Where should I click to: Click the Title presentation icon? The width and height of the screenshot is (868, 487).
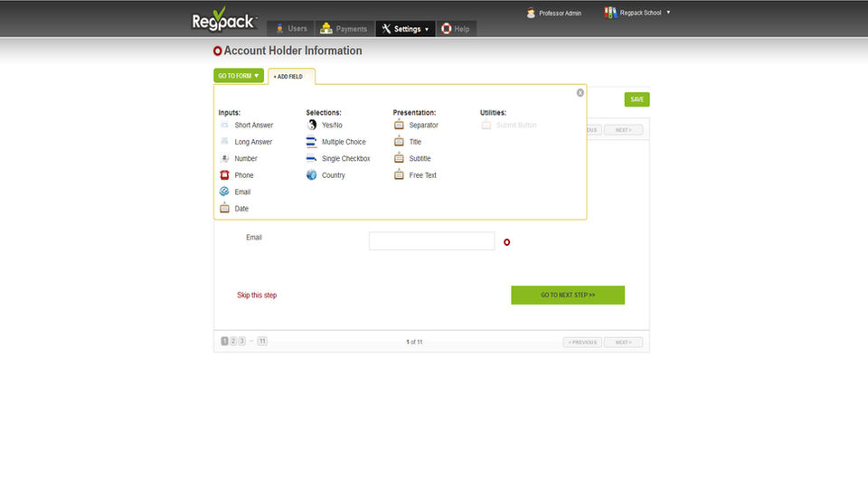click(x=399, y=141)
